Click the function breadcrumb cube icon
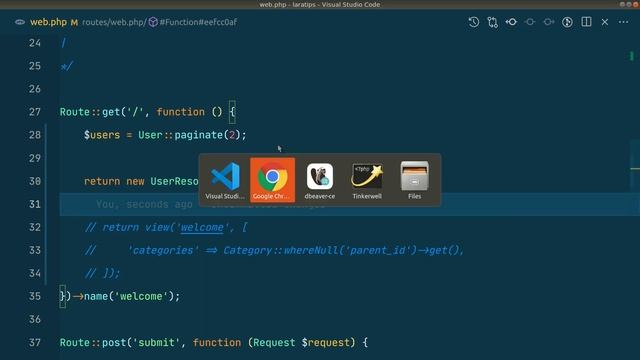Viewport: 640px width, 360px height. 153,22
